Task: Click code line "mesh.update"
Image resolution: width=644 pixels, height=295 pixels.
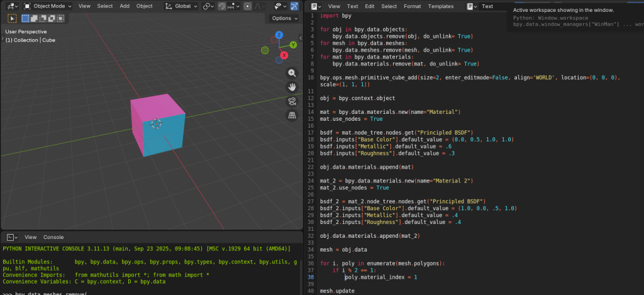Action: (337, 291)
